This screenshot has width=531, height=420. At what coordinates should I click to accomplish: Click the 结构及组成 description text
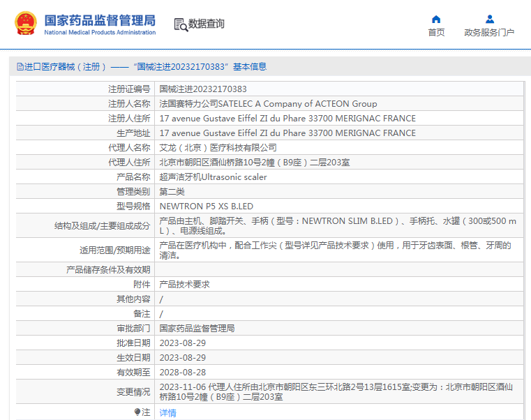(x=338, y=225)
